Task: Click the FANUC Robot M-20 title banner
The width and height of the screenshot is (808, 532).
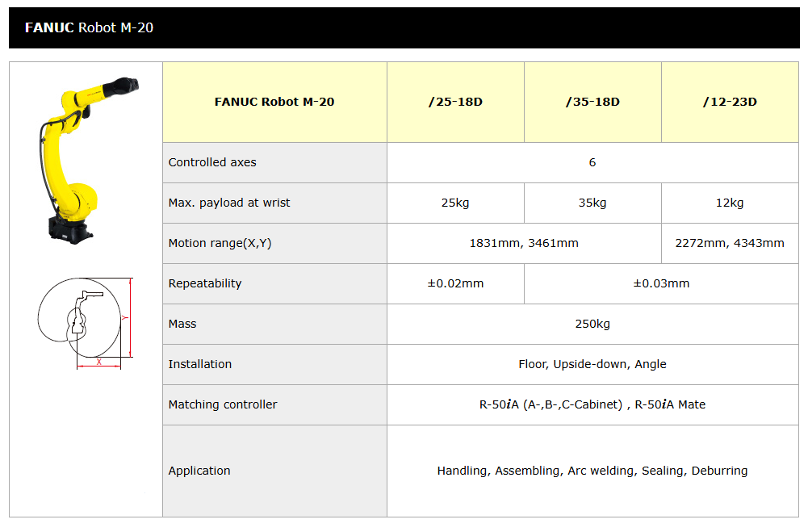Action: click(x=404, y=27)
